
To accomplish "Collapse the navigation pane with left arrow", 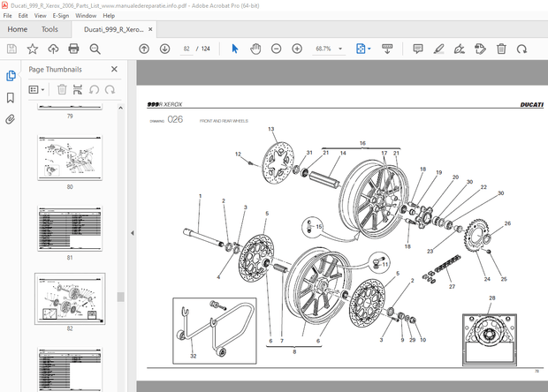I will [132, 233].
